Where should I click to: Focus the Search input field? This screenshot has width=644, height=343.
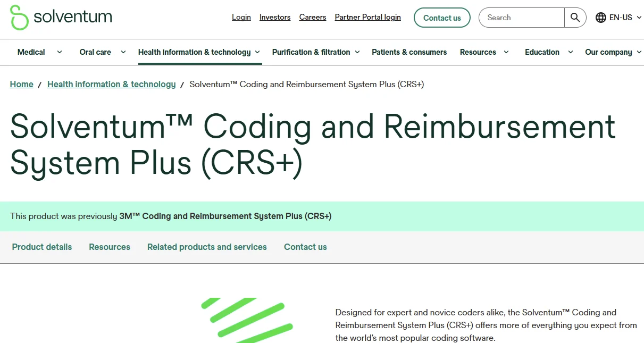point(522,18)
